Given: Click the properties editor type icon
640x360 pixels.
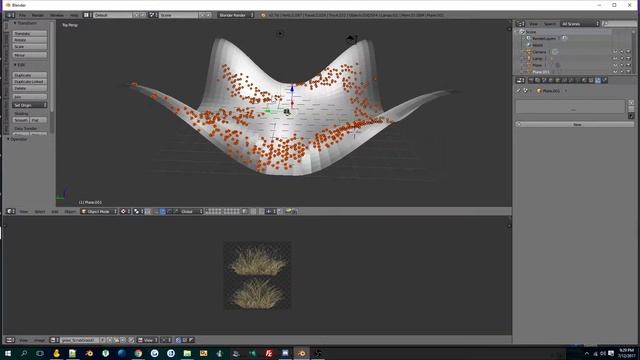Looking at the screenshot, I should point(520,80).
